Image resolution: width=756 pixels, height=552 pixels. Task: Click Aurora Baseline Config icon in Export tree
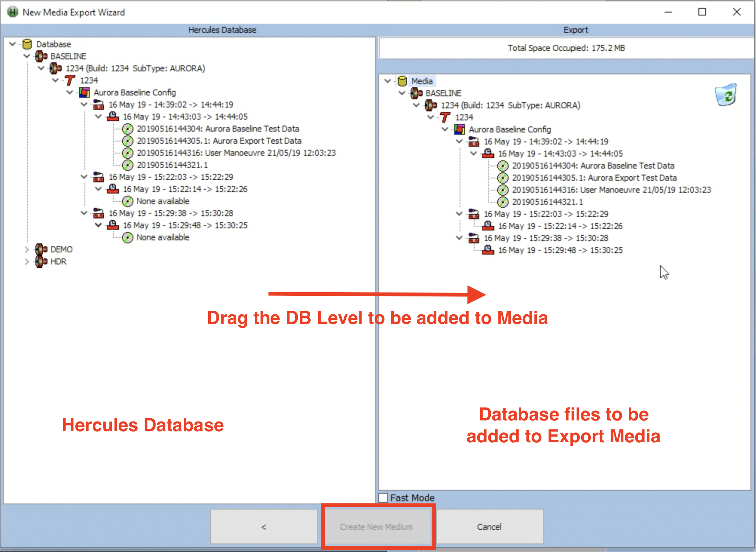(x=459, y=129)
